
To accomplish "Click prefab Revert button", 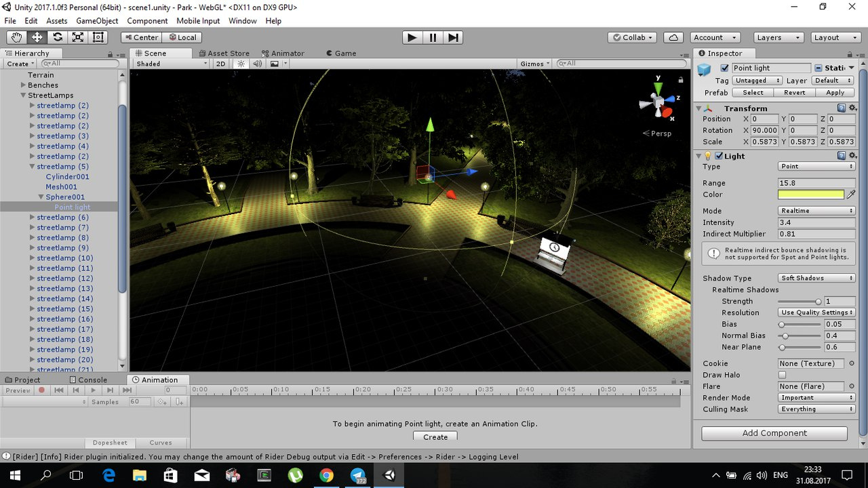I will (x=794, y=93).
